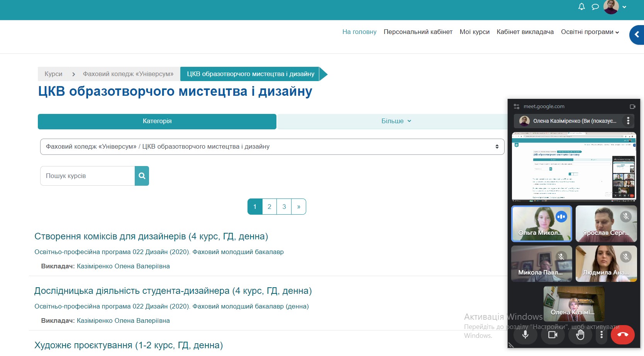The image size is (644, 356).
Task: Raise hand in the Meet call
Action: pyautogui.click(x=580, y=334)
